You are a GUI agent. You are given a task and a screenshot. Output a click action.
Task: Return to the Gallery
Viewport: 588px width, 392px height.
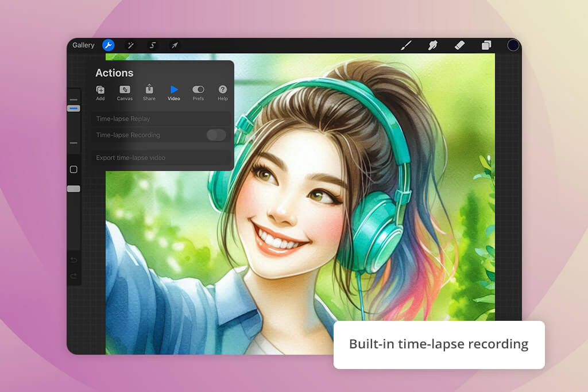pos(83,45)
